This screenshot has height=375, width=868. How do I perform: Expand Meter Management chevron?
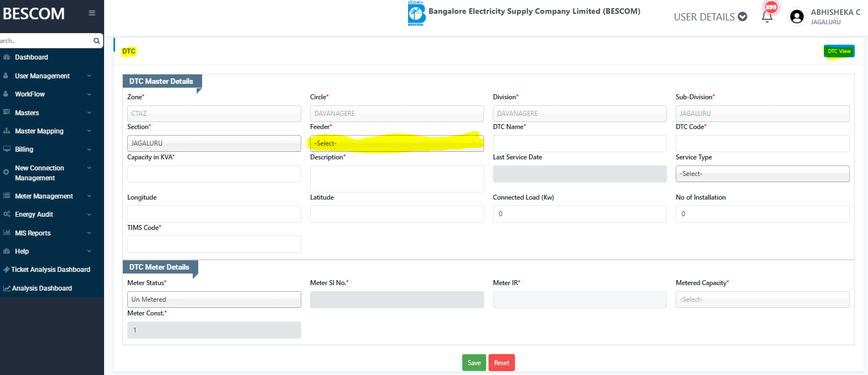tap(89, 196)
